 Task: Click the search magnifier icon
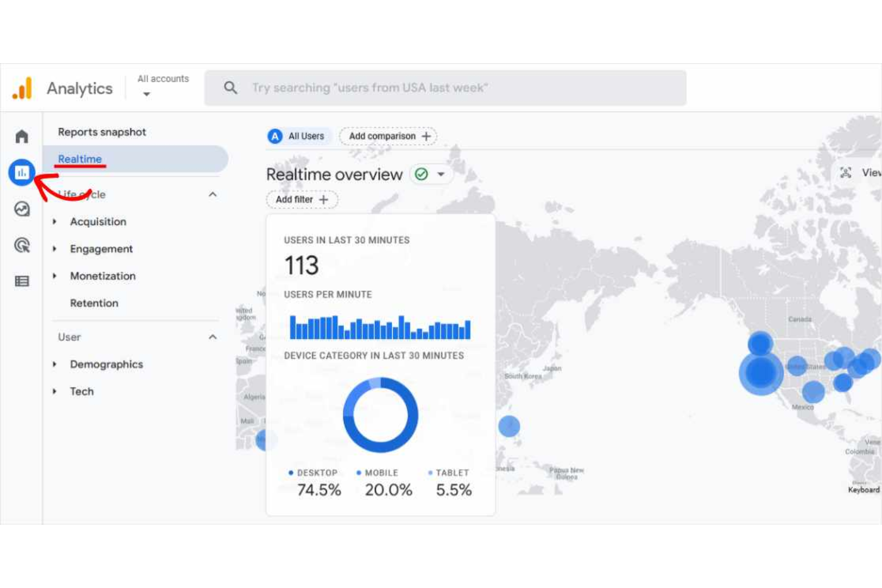coord(230,88)
